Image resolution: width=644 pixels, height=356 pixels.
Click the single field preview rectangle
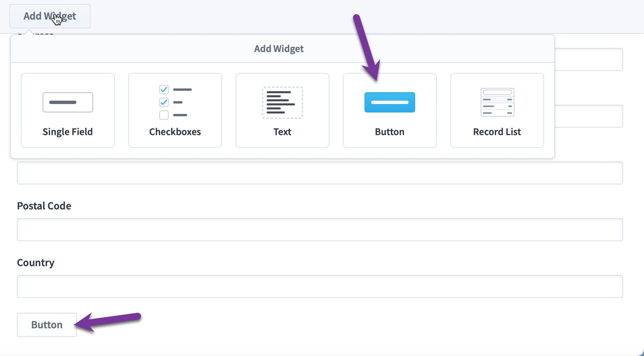click(x=68, y=102)
